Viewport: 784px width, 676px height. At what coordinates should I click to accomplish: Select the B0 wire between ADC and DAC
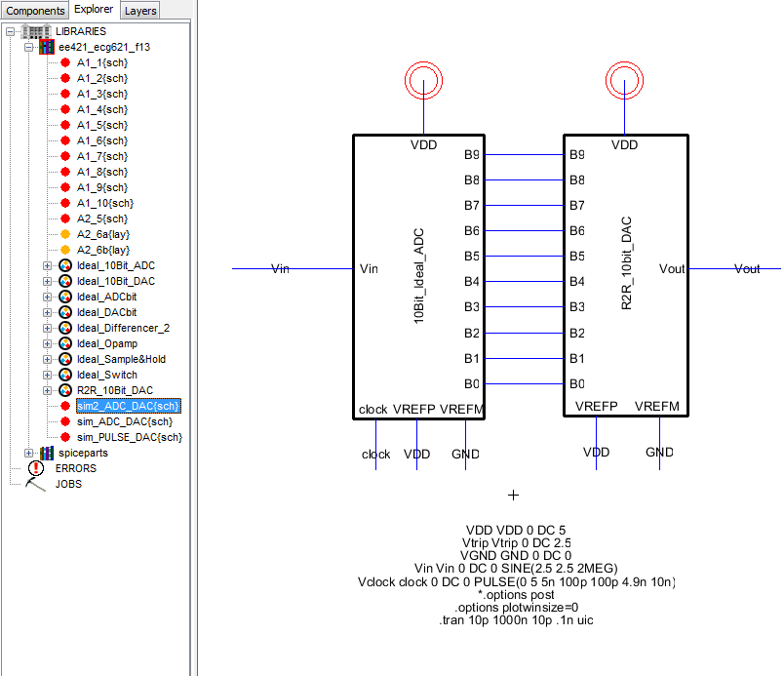tap(524, 384)
